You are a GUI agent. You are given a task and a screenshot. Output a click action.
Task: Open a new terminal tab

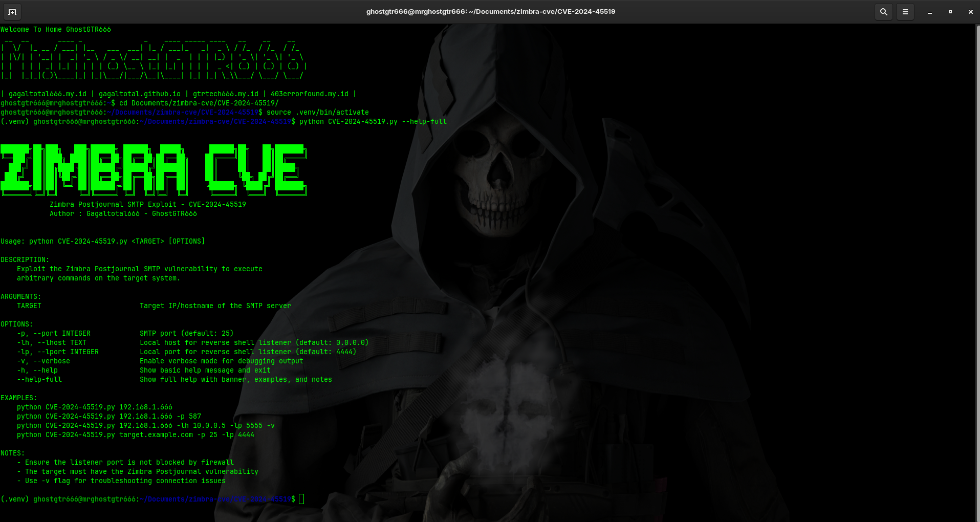tap(12, 12)
